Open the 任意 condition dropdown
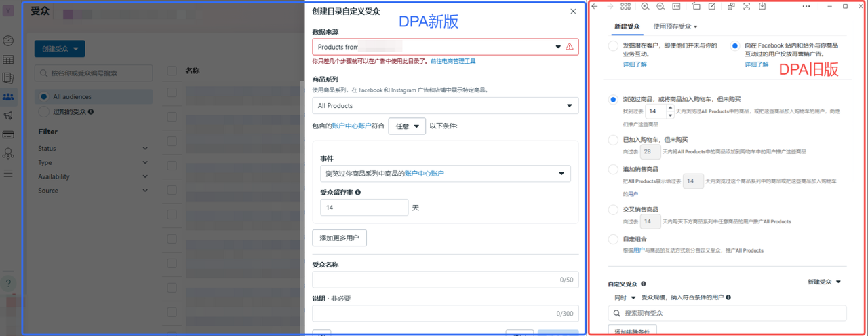Image resolution: width=868 pixels, height=336 pixels. [x=407, y=126]
